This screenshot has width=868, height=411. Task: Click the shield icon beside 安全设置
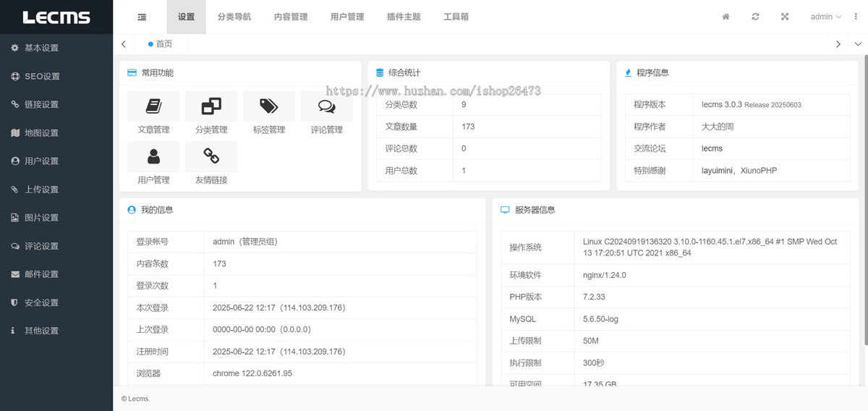[x=14, y=302]
